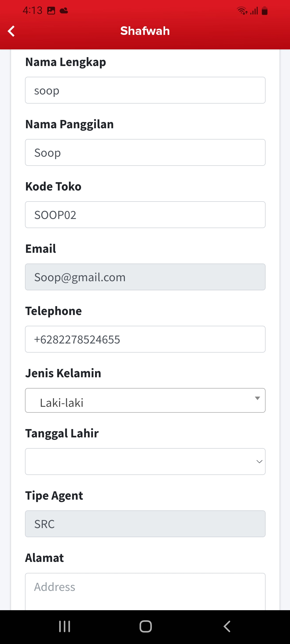Tap the Alamat address text area
The height and width of the screenshot is (644, 290).
click(x=145, y=590)
